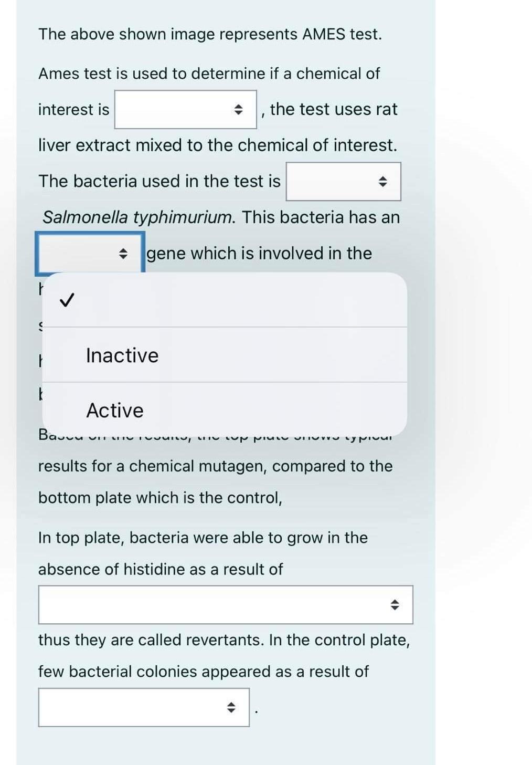This screenshot has width=532, height=765.
Task: Open the bacteria used dropdown
Action: click(x=343, y=181)
